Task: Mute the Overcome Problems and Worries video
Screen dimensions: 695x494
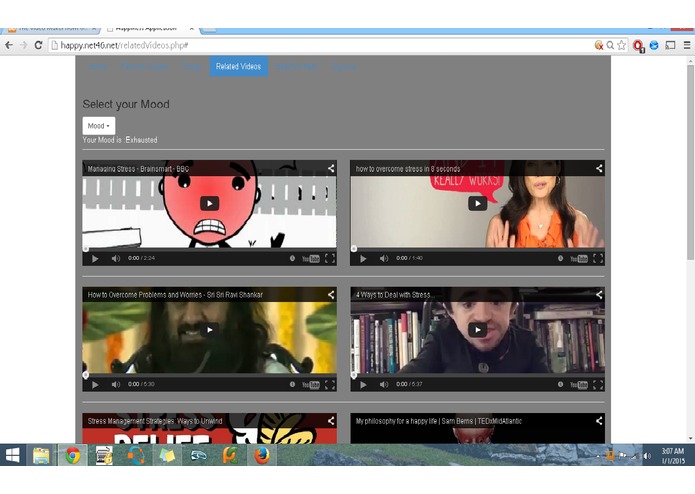Action: (x=116, y=385)
